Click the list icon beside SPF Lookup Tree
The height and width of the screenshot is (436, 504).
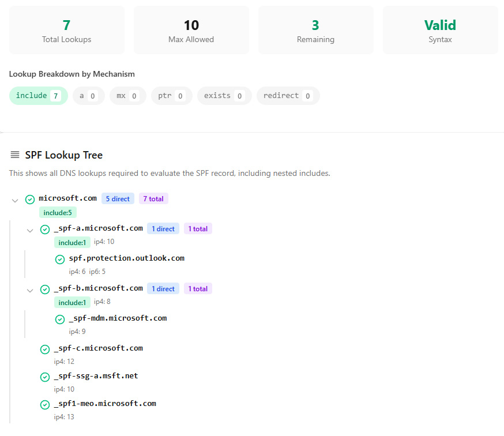[15, 155]
